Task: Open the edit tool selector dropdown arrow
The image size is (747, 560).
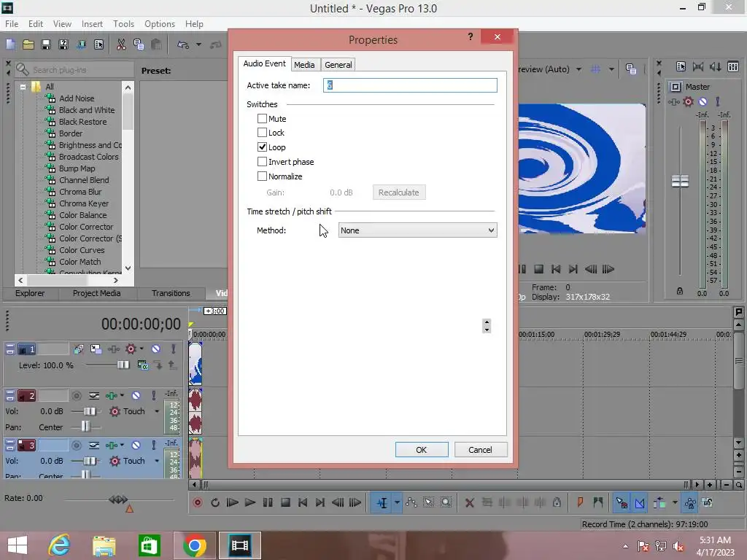Action: [397, 503]
